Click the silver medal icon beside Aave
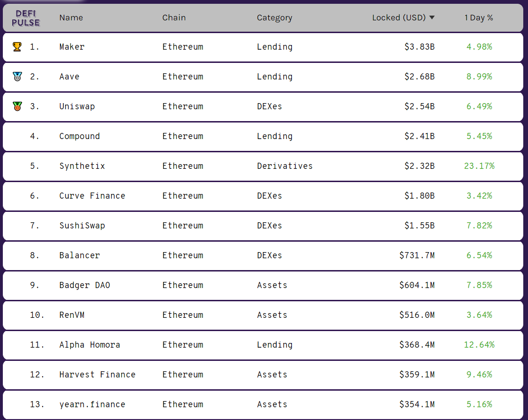This screenshot has height=420, width=528. tap(17, 77)
